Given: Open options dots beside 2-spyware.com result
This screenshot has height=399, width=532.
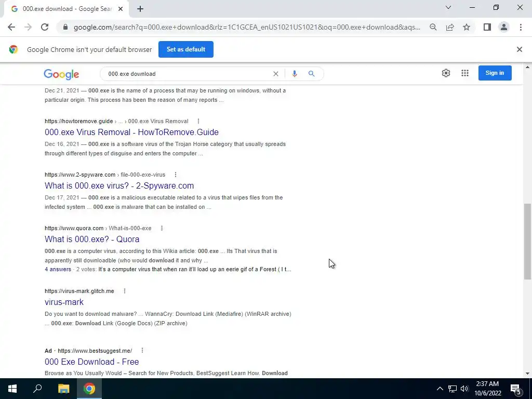Looking at the screenshot, I should coord(176,175).
